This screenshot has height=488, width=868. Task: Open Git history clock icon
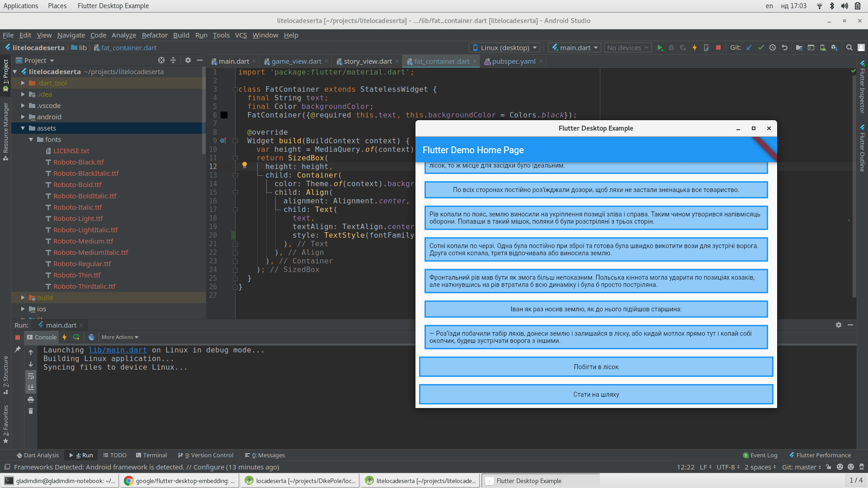(x=773, y=47)
